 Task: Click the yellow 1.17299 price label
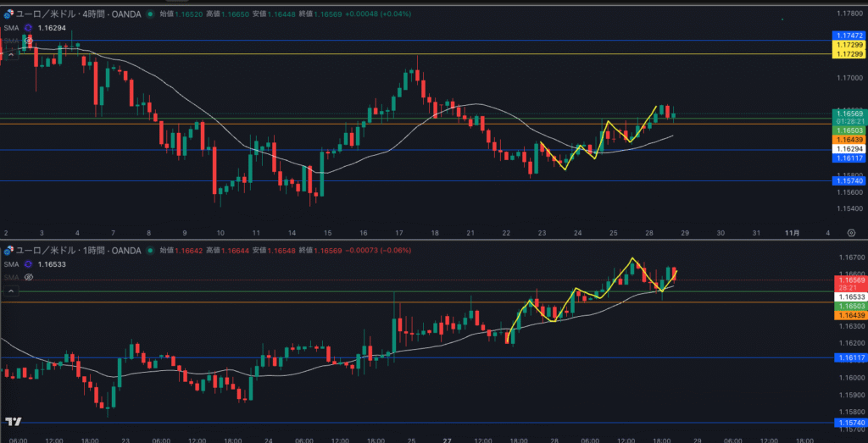849,53
